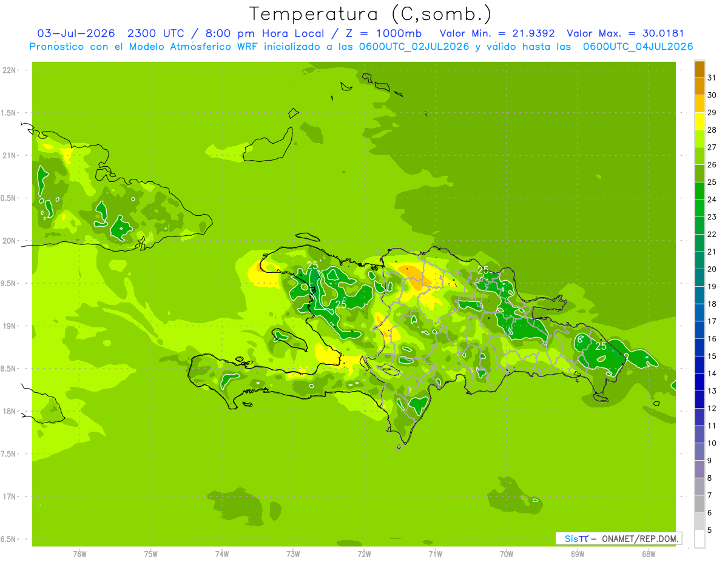Click the yellow legend band between 28 and 29

point(699,121)
